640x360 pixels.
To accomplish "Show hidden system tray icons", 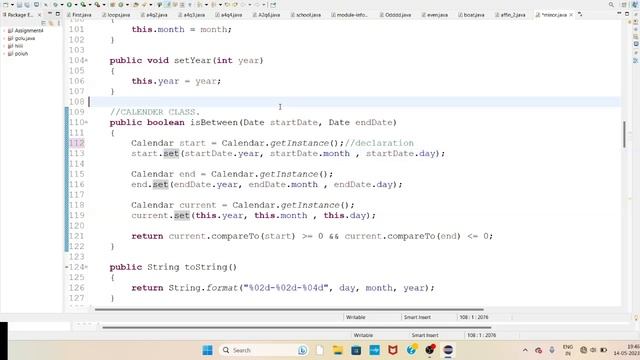I will pos(525,350).
